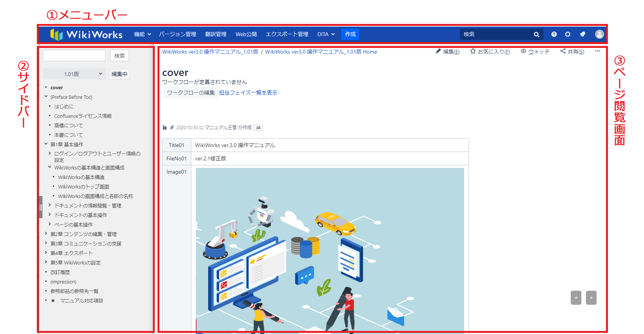Screen dimensions: 644x334
Task: Click the magnifier icon in search box
Action: [x=536, y=35]
